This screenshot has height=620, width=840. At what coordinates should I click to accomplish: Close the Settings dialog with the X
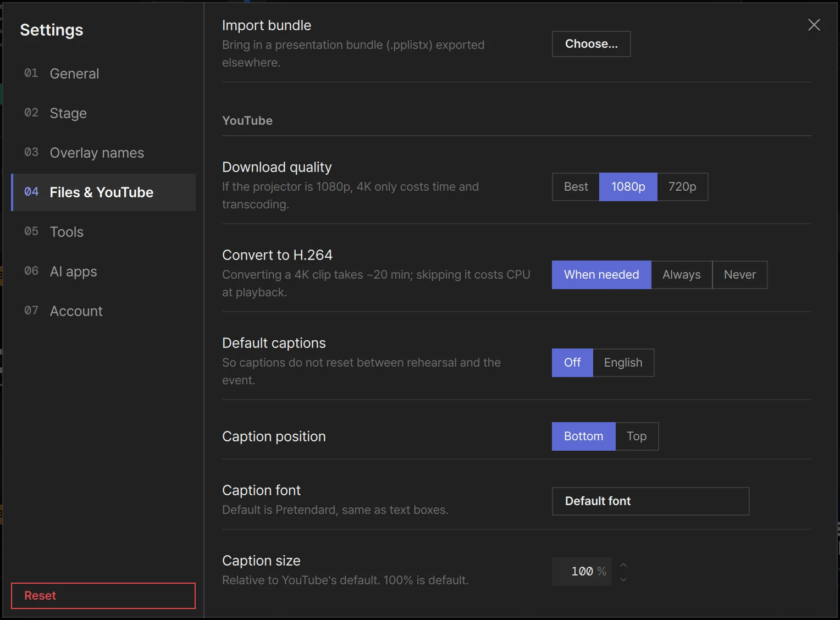click(814, 25)
